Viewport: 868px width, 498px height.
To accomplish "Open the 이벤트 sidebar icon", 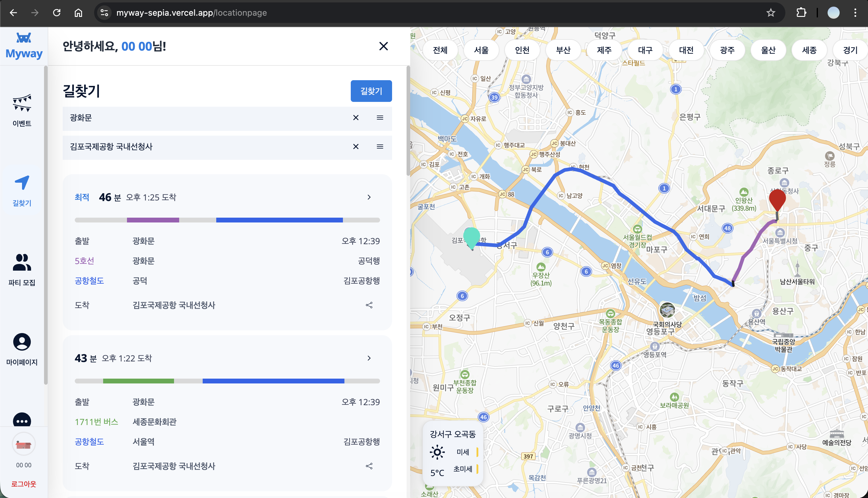I will (x=22, y=103).
